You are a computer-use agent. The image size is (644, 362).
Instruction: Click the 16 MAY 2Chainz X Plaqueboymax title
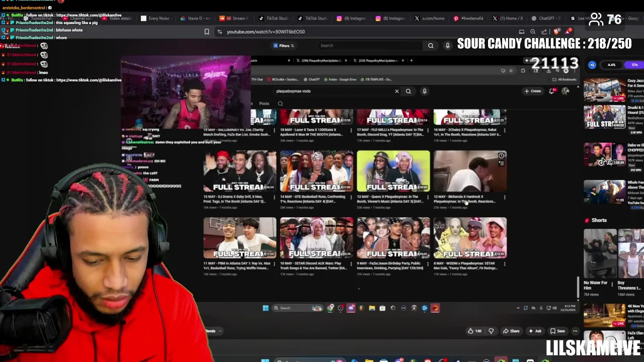pyautogui.click(x=467, y=132)
